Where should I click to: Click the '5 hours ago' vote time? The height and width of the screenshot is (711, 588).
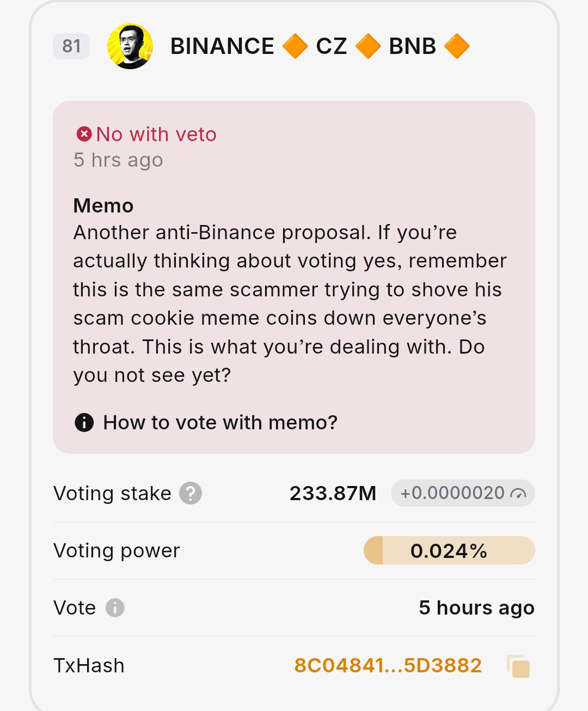[x=476, y=607]
